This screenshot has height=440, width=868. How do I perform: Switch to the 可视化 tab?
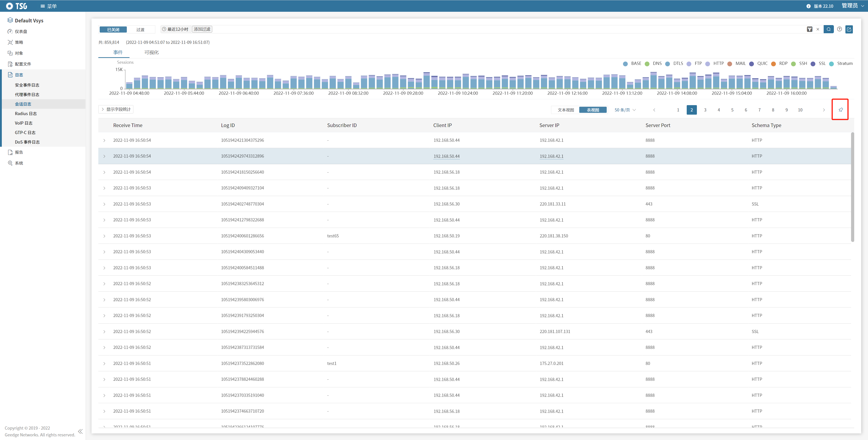tap(151, 52)
